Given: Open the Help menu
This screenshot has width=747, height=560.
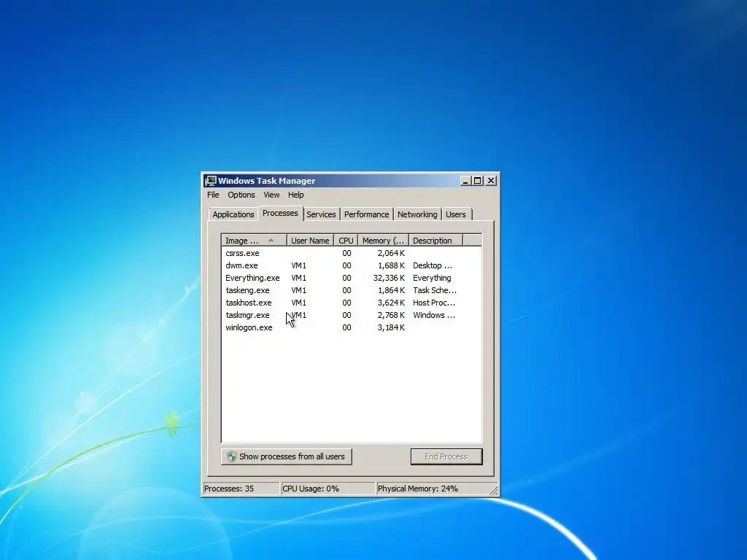Looking at the screenshot, I should click(x=296, y=195).
